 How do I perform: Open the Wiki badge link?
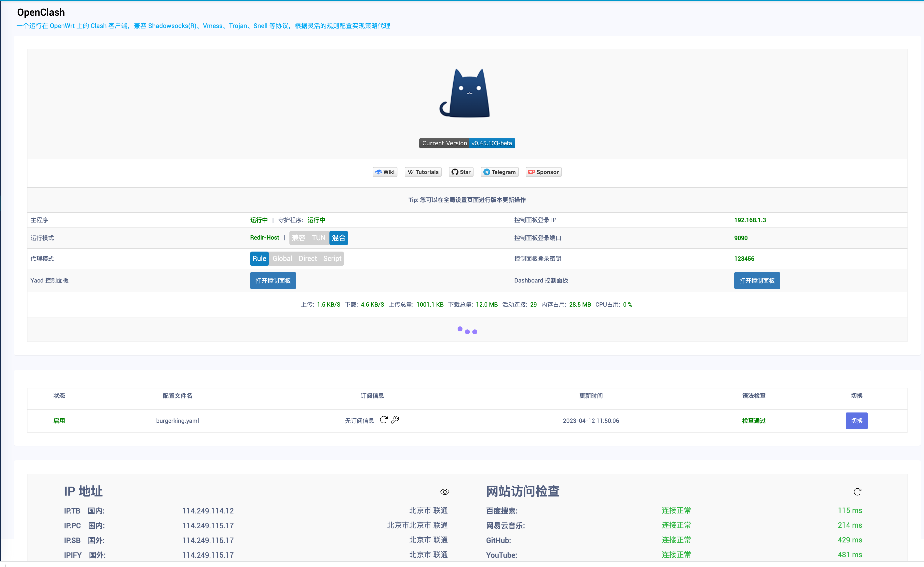(385, 172)
